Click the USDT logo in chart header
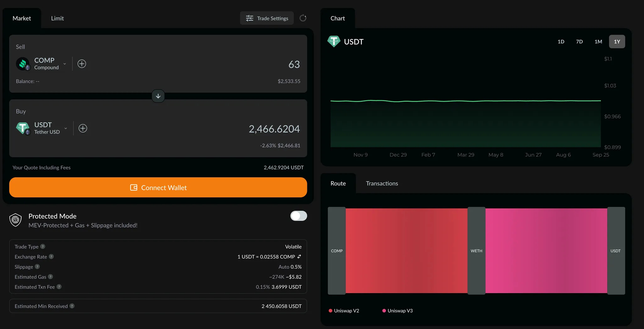Image resolution: width=644 pixels, height=329 pixels. 334,41
